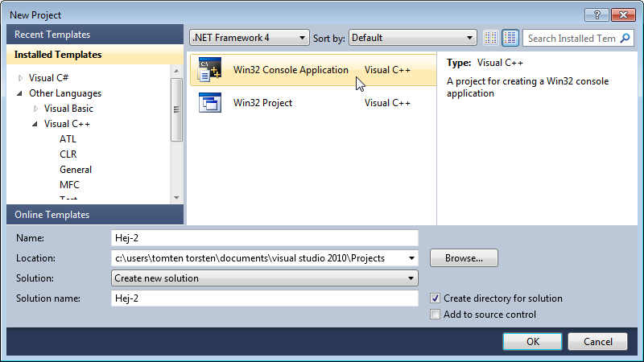
Task: Confirm with the OK button
Action: (532, 341)
